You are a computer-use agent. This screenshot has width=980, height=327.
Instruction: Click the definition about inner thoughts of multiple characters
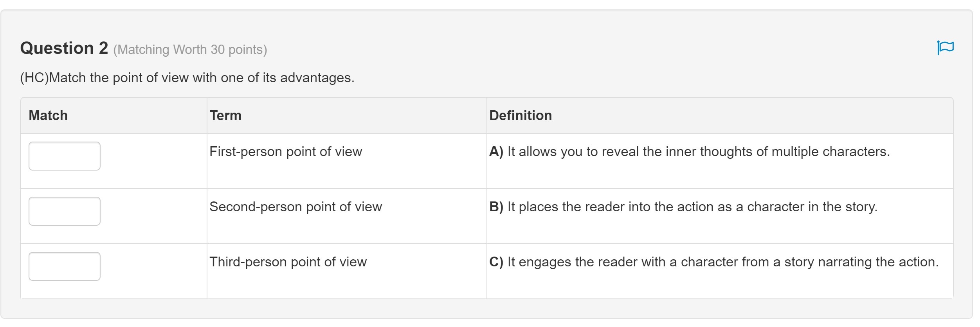tap(698, 151)
